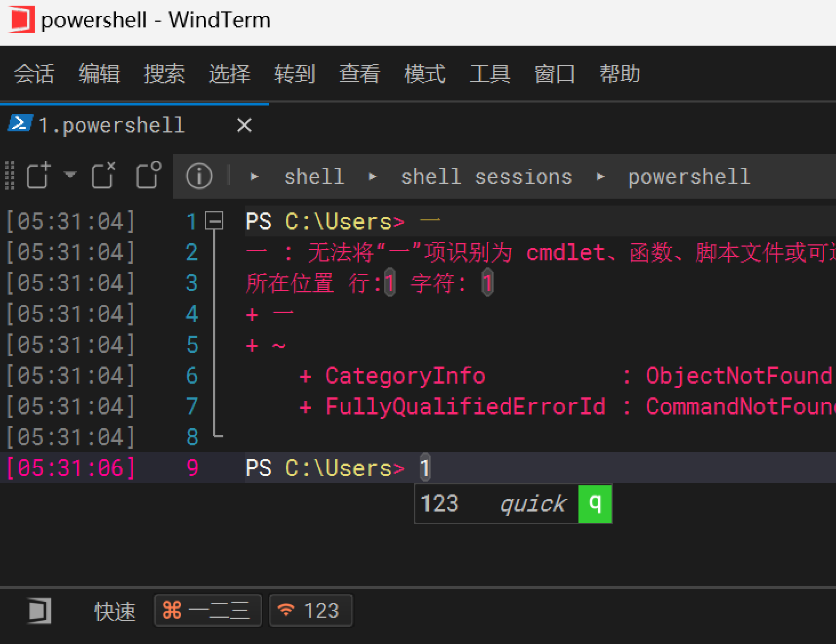Click line number 1 in the gutter
Screen dimensions: 836x644
click(x=192, y=222)
